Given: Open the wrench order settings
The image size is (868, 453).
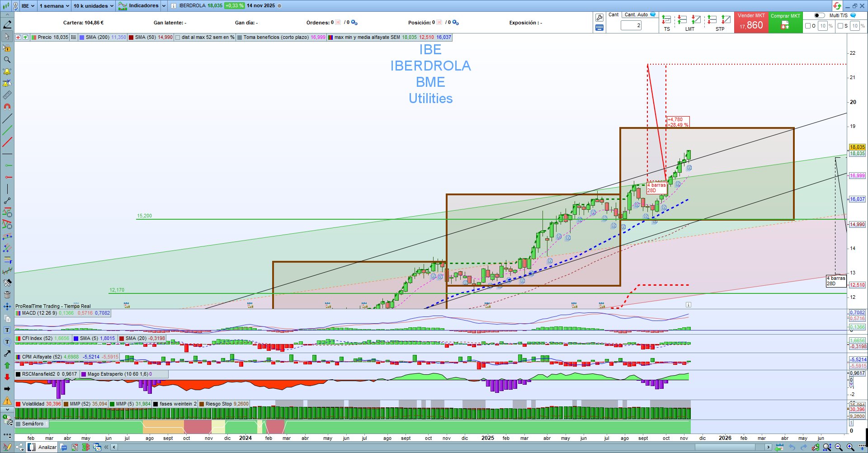Looking at the screenshot, I should tap(599, 18).
